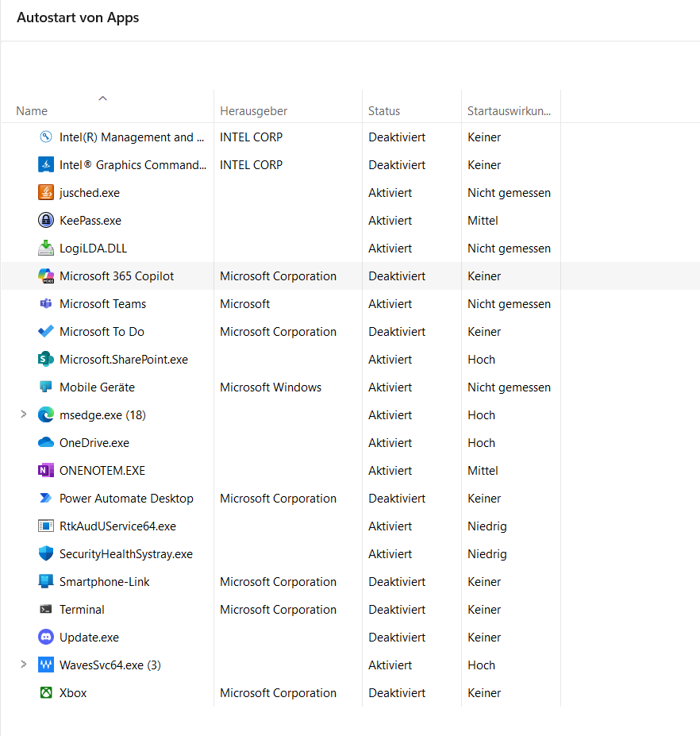The width and height of the screenshot is (700, 736).
Task: Select the Microsoft To Do name text
Action: (x=102, y=332)
